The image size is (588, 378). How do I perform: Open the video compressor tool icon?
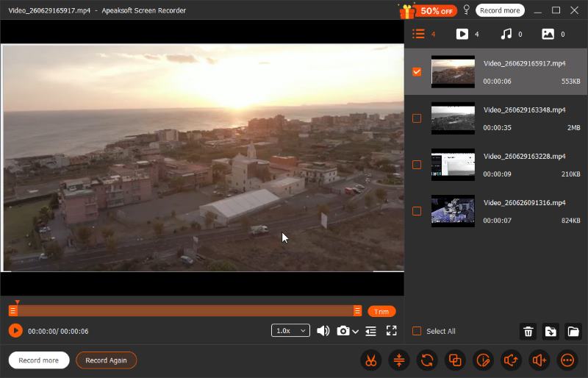(x=399, y=360)
